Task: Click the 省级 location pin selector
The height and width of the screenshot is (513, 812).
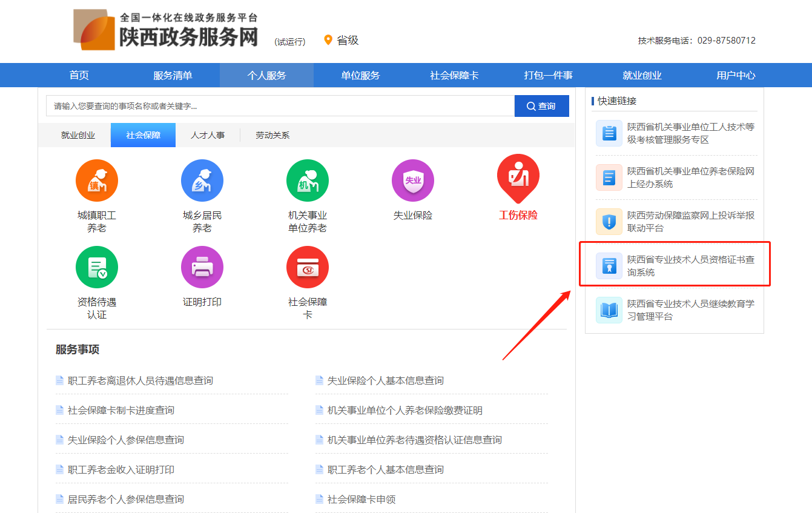Action: (342, 41)
